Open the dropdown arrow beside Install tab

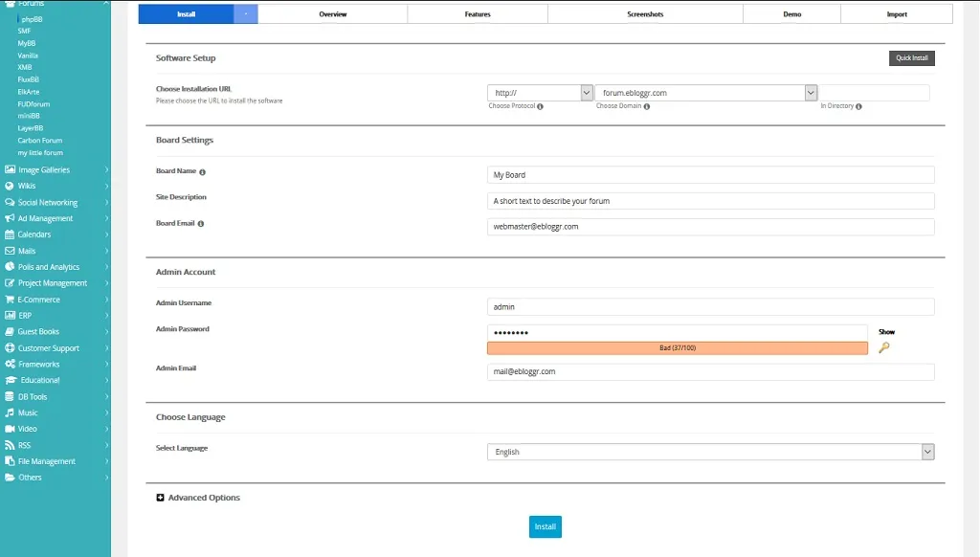[246, 13]
